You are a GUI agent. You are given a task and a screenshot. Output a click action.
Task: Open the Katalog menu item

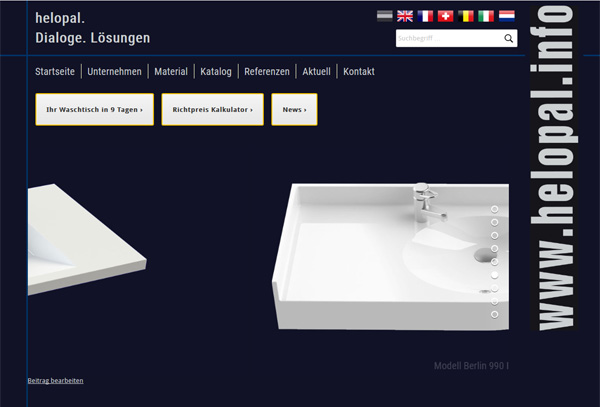pyautogui.click(x=216, y=72)
